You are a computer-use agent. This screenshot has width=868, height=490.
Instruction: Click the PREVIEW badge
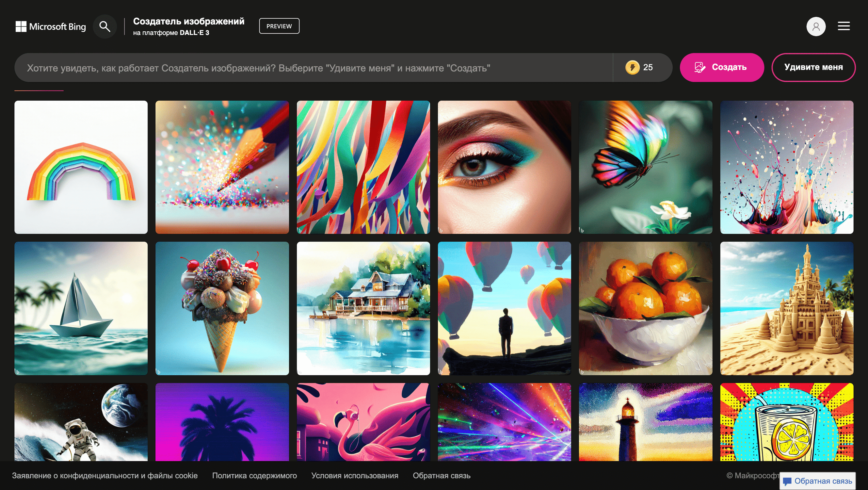(x=279, y=25)
